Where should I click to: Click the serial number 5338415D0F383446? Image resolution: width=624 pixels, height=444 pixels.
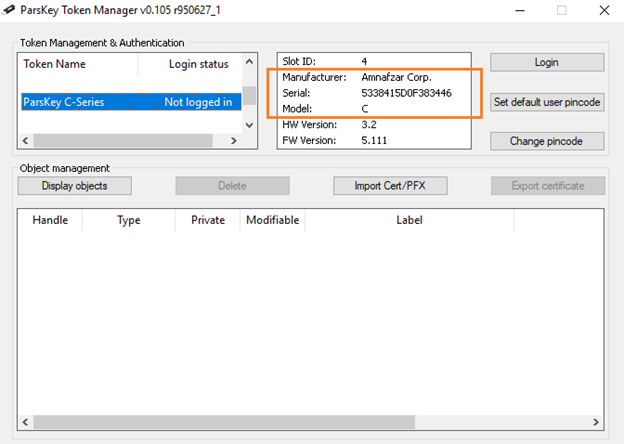(x=406, y=93)
